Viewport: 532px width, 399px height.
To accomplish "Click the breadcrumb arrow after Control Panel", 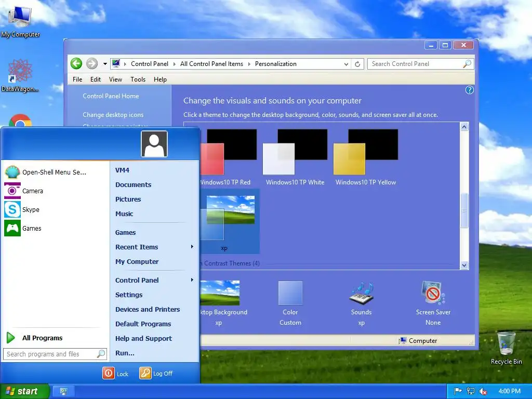I will [175, 64].
